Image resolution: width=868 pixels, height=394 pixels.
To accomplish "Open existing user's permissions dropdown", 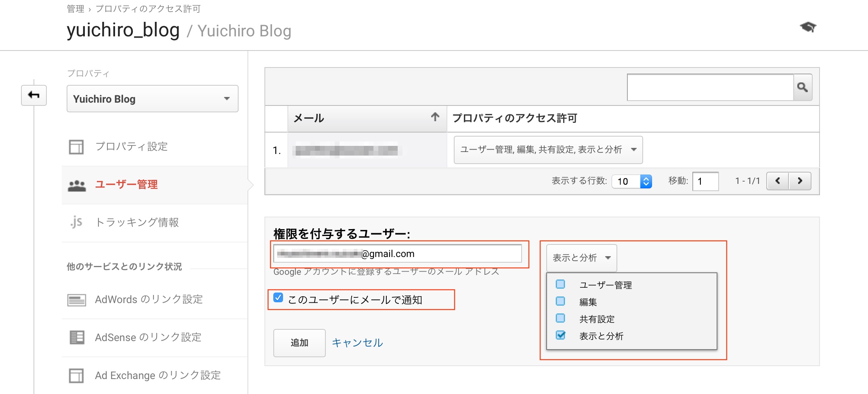I will tap(548, 150).
